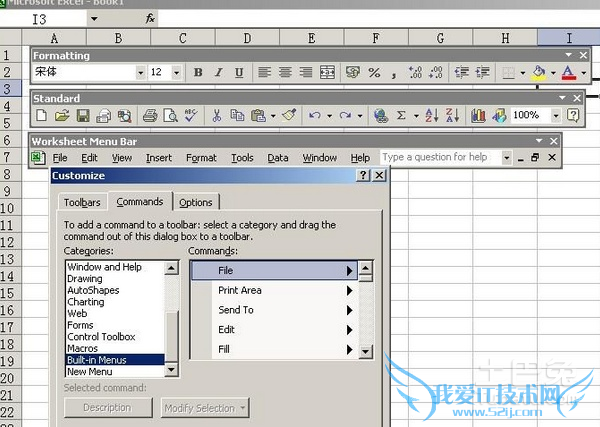The width and height of the screenshot is (600, 427).
Task: Click the Paste clipboard icon
Action: point(258,115)
